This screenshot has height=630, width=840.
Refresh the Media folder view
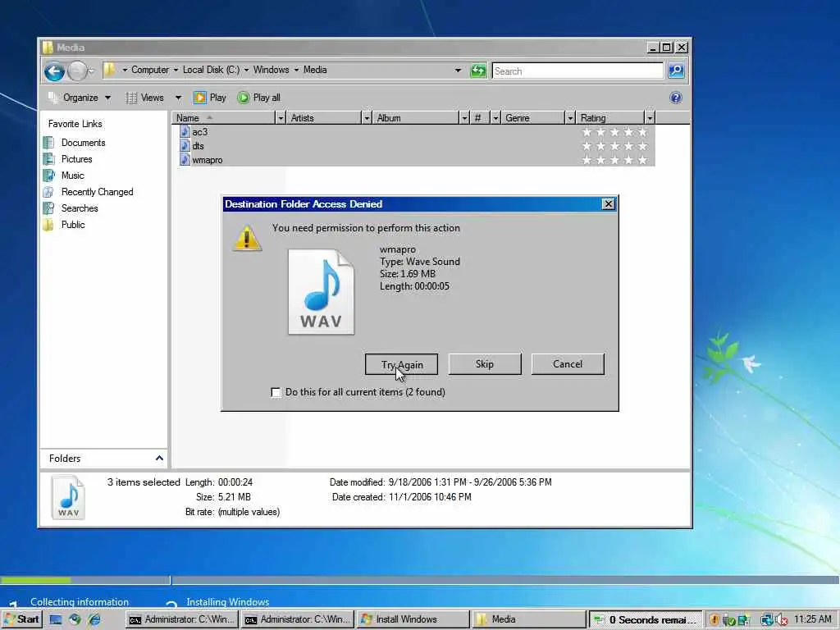(x=478, y=71)
